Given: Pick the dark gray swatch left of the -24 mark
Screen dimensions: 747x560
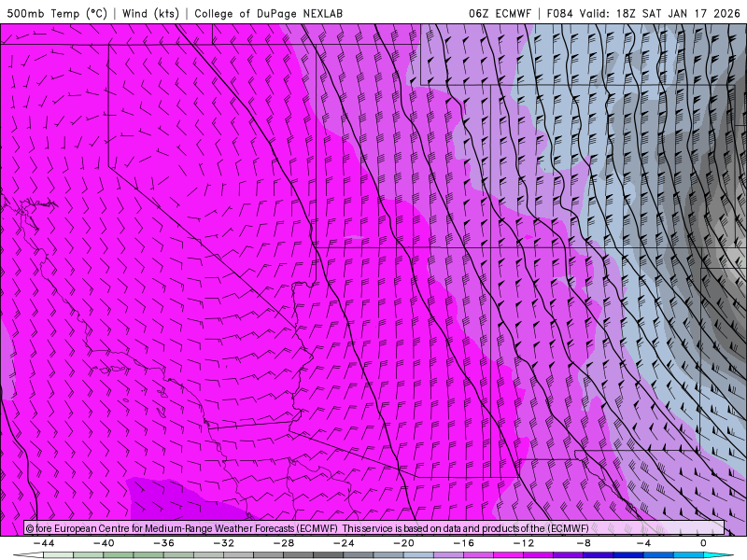Looking at the screenshot, I should [329, 555].
